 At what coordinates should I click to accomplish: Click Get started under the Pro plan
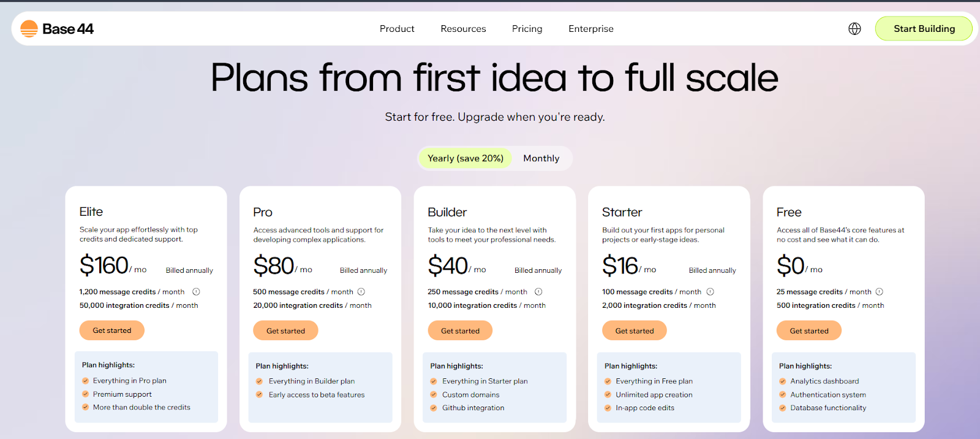(285, 330)
